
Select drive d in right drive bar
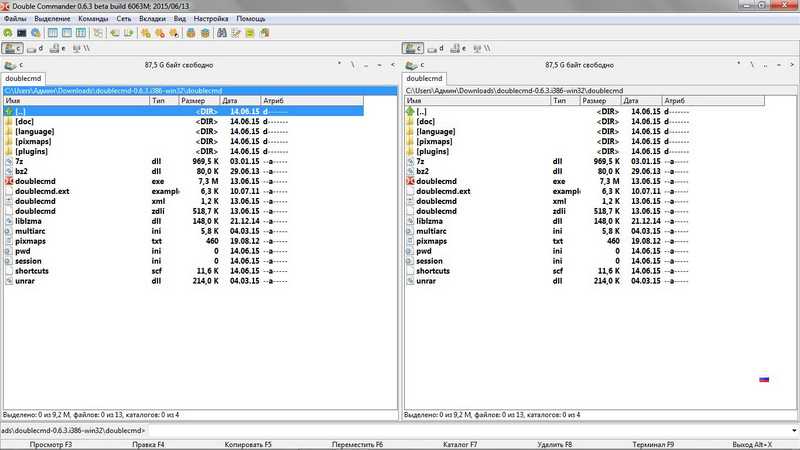coord(436,48)
